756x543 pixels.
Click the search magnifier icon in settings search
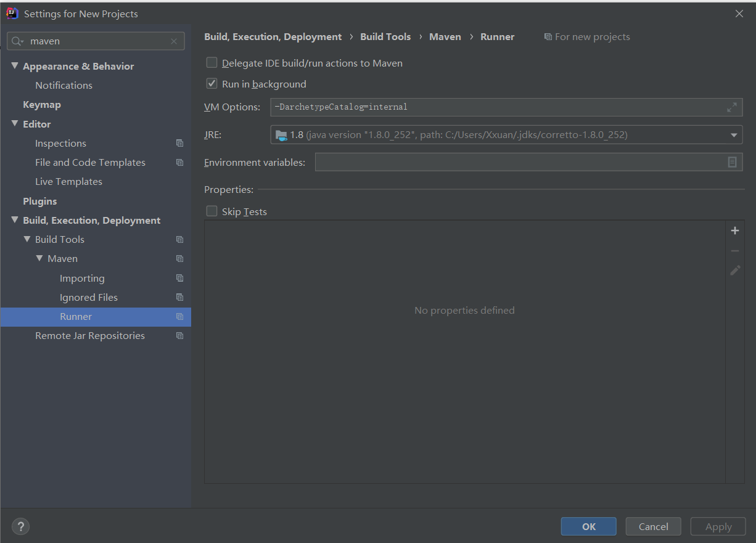(x=17, y=41)
